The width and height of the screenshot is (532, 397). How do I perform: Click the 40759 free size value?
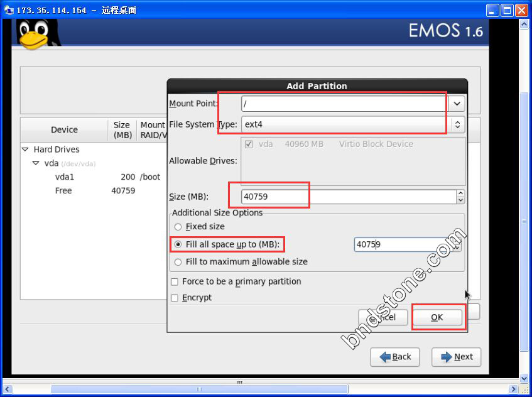[x=123, y=191]
